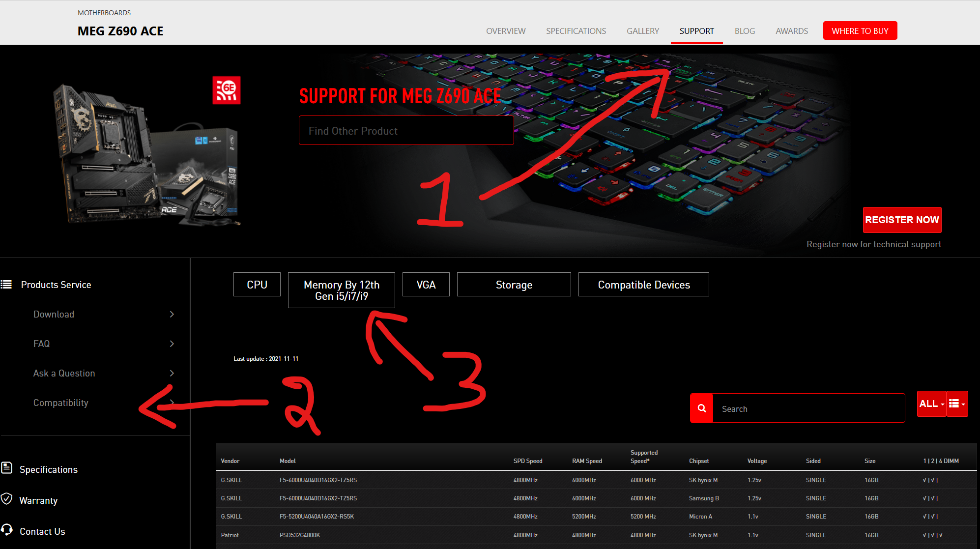Open the Overview tab
This screenshot has width=980, height=549.
[x=506, y=31]
